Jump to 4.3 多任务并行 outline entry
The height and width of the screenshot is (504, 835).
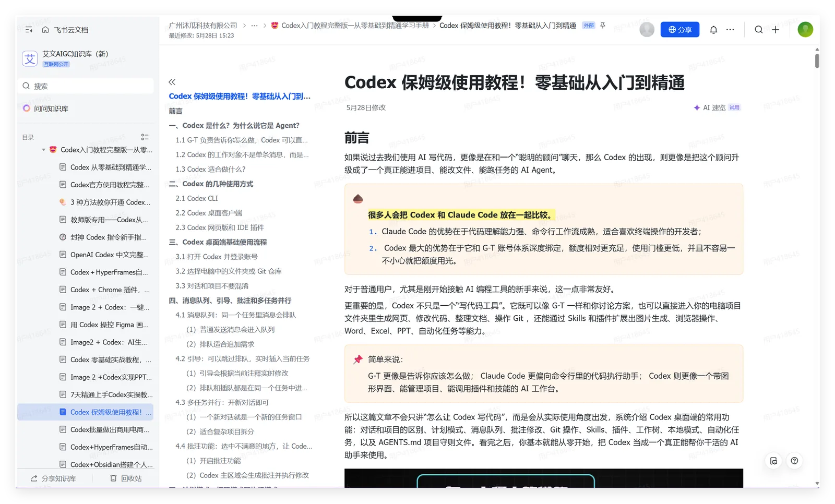point(222,402)
